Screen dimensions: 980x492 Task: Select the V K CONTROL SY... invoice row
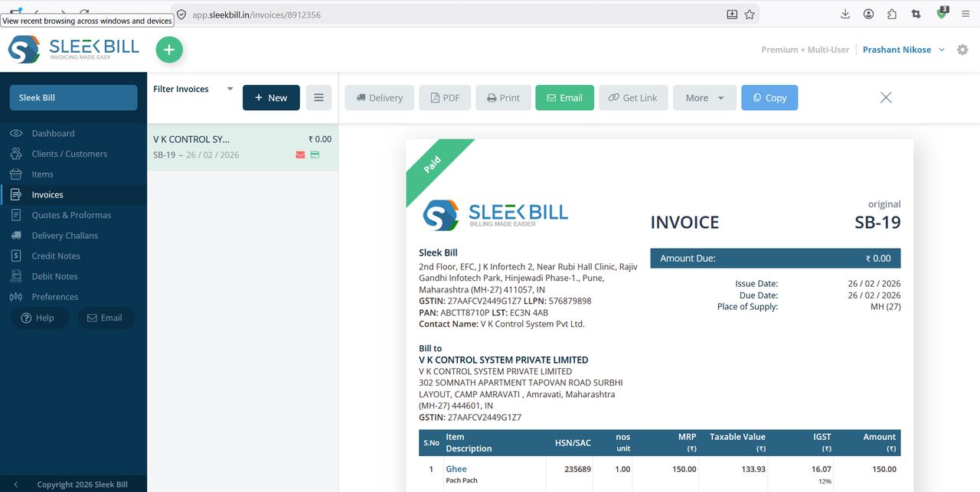click(x=243, y=148)
